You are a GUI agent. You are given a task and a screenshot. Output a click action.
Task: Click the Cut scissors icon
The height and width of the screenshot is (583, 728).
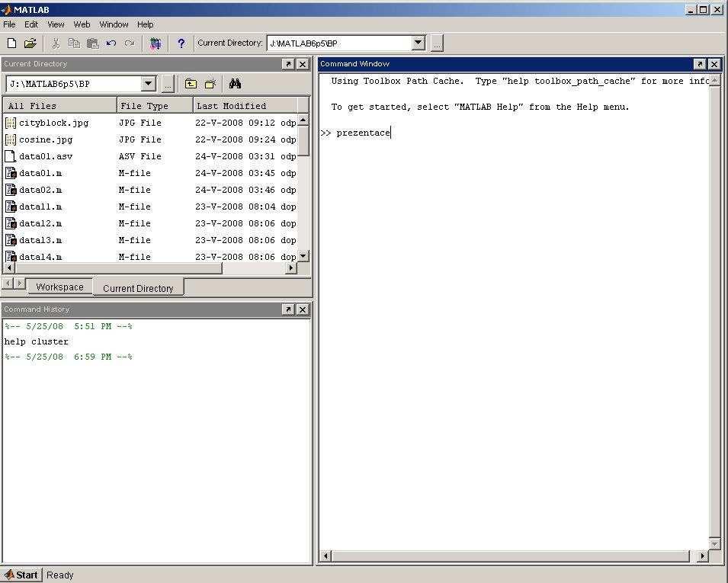[x=56, y=43]
